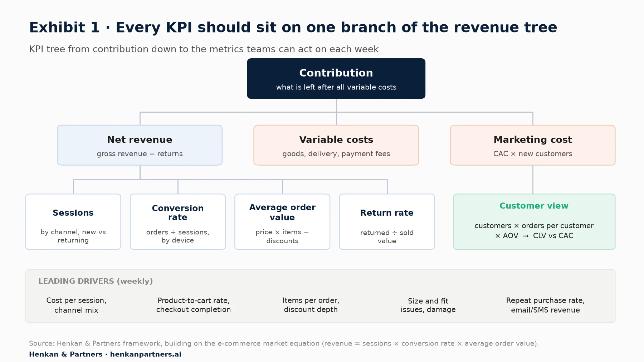The width and height of the screenshot is (644, 362).
Task: Click the 'LEADING DRIVERS (weekly)' heading
Action: pos(96,281)
